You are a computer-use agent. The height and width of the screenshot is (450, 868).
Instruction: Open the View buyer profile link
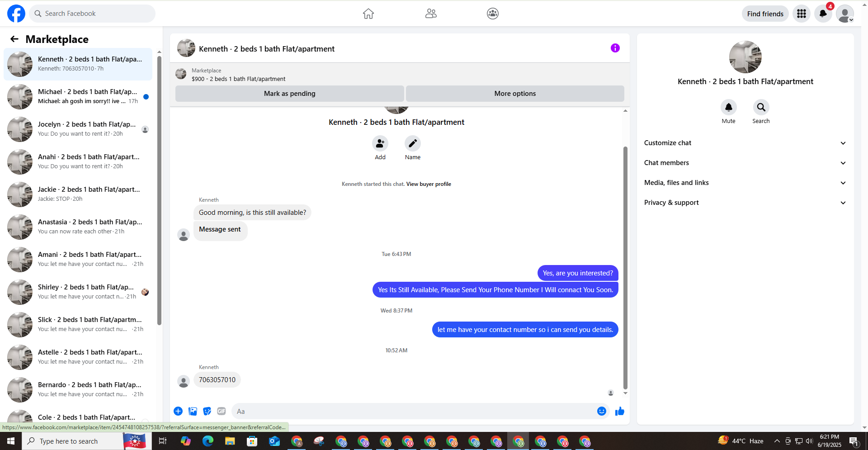[x=429, y=184]
